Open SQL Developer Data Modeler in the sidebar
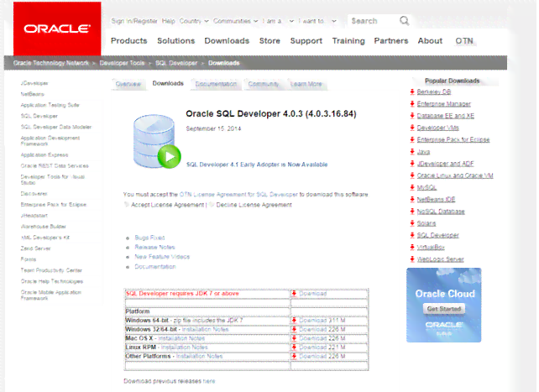 tap(56, 127)
